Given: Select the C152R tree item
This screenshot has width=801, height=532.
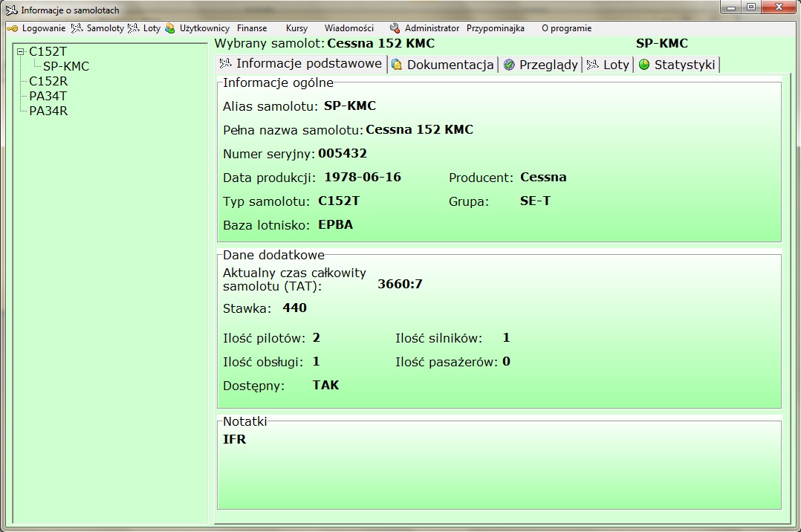Looking at the screenshot, I should tap(48, 81).
